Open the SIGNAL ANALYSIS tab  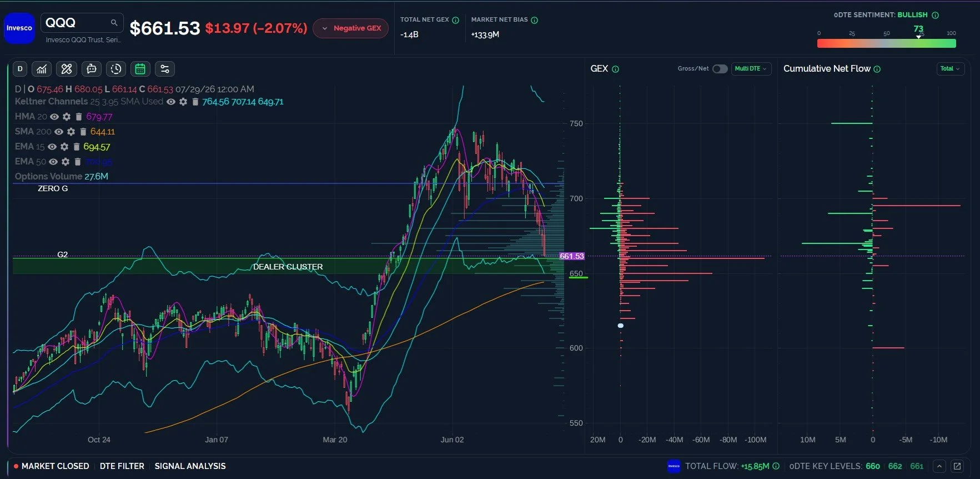190,466
